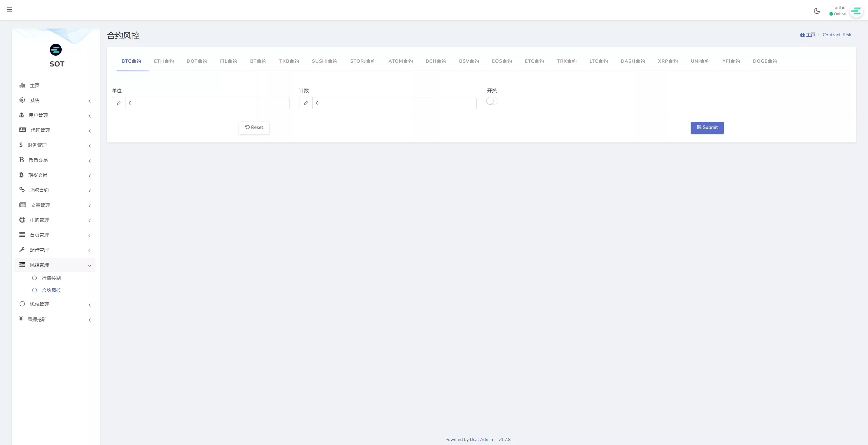
Task: Click the wrench icon for 配置管理
Action: (22, 250)
